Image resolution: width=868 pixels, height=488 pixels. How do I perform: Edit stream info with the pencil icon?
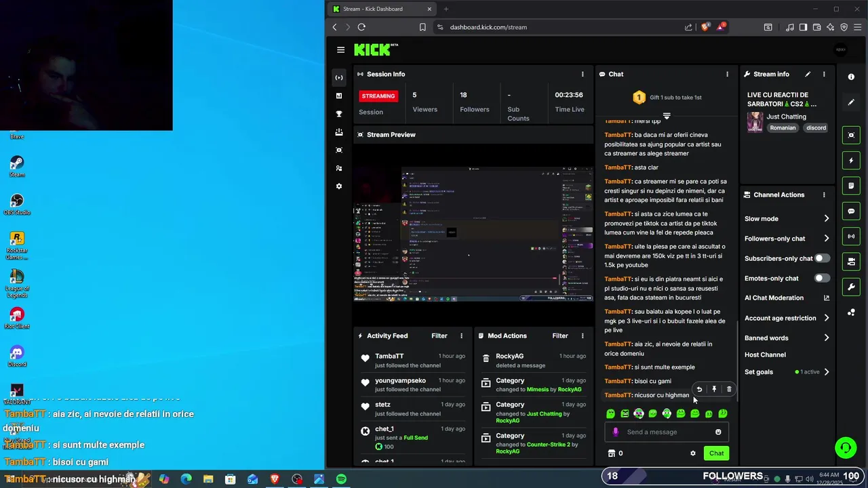pyautogui.click(x=808, y=74)
